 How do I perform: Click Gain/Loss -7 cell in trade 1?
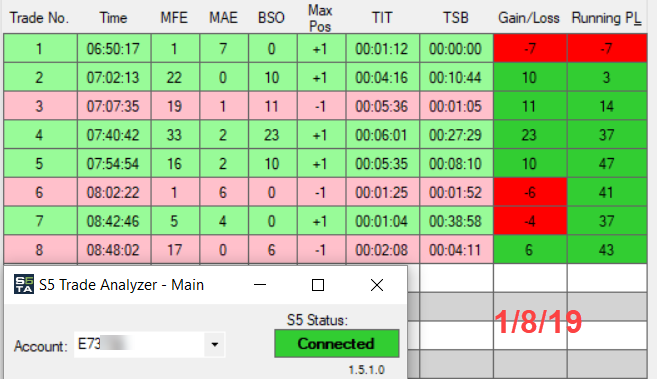530,49
